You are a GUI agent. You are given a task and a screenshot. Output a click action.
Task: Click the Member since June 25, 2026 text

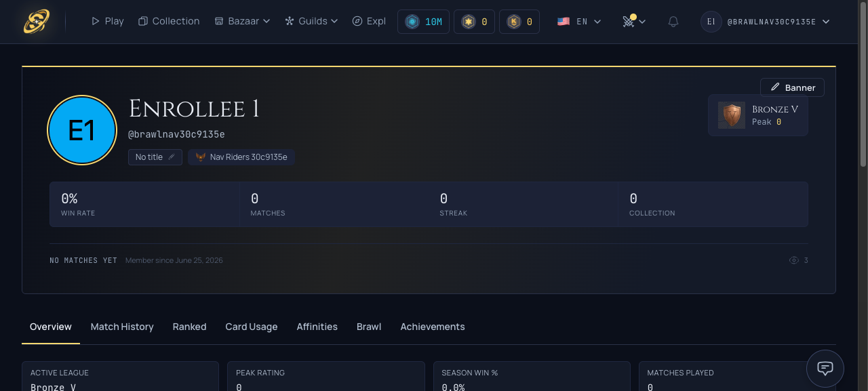(174, 260)
